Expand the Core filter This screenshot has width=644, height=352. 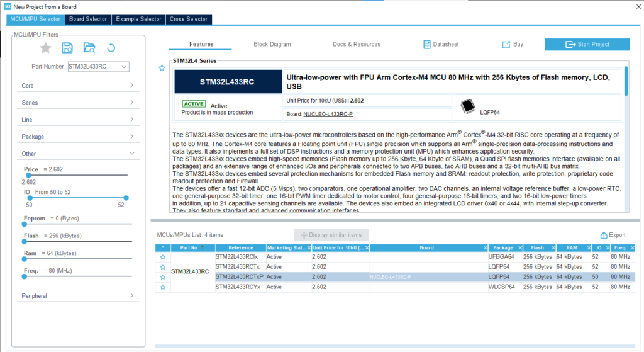point(78,86)
